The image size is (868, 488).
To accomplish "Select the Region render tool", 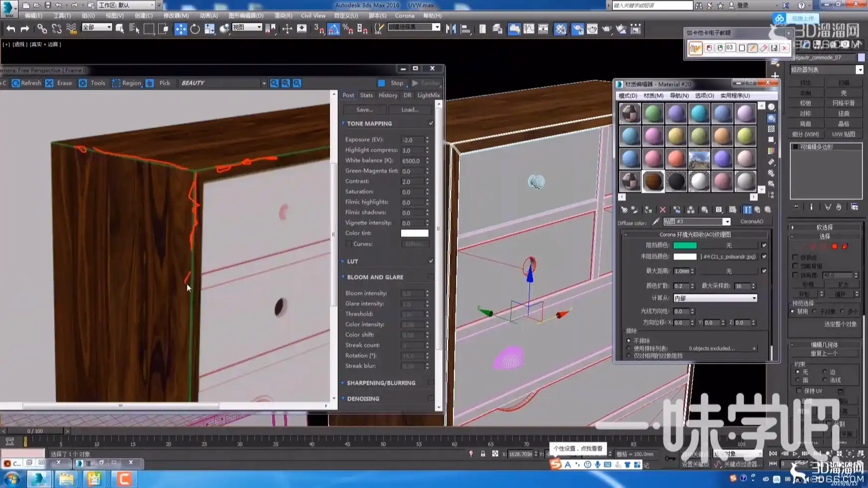I will tap(126, 83).
